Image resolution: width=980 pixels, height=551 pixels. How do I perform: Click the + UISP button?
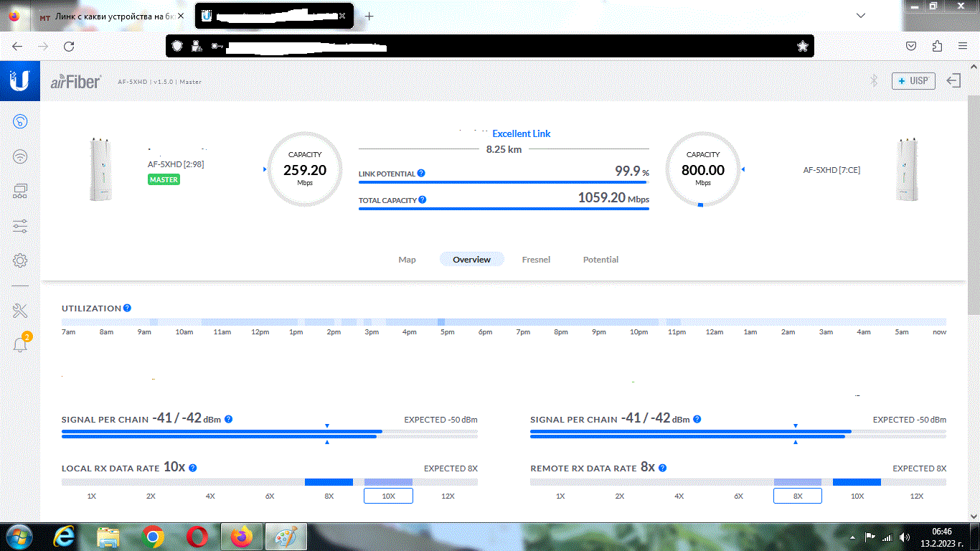coord(913,81)
